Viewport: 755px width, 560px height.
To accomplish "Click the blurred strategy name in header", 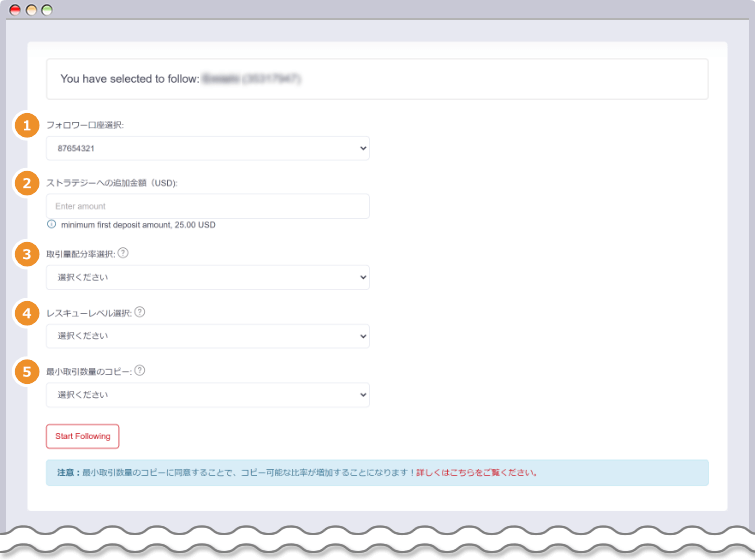I will coord(252,78).
